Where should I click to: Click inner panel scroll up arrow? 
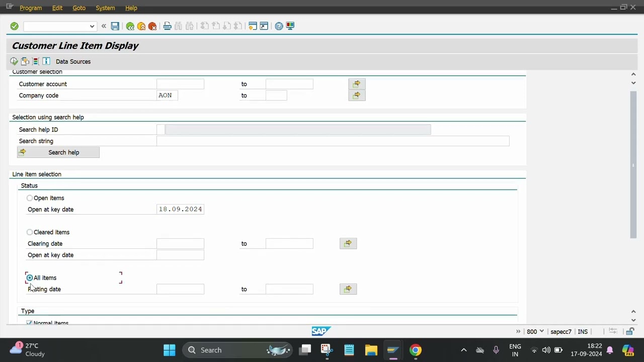tap(633, 74)
